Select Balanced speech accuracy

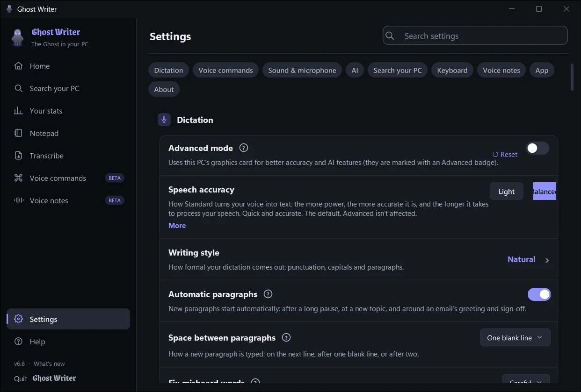[x=545, y=191]
